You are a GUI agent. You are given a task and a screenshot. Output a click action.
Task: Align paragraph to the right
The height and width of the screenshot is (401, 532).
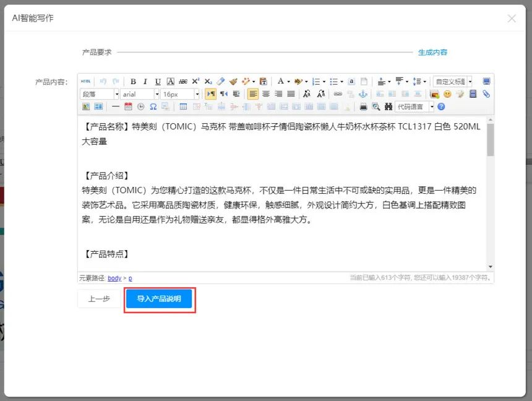coord(278,94)
